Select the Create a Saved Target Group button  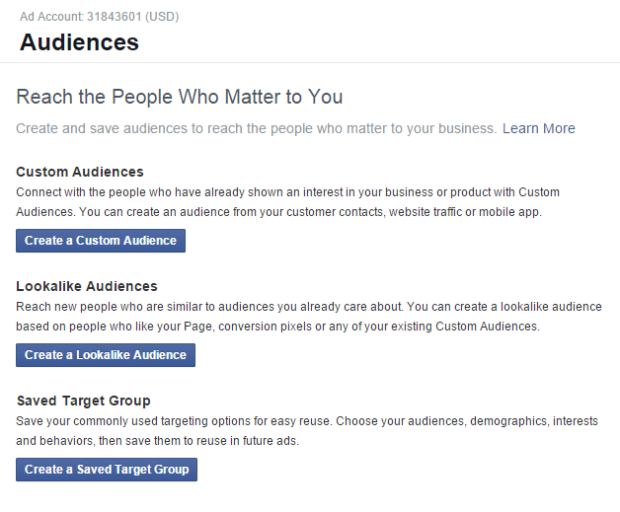coord(106,470)
